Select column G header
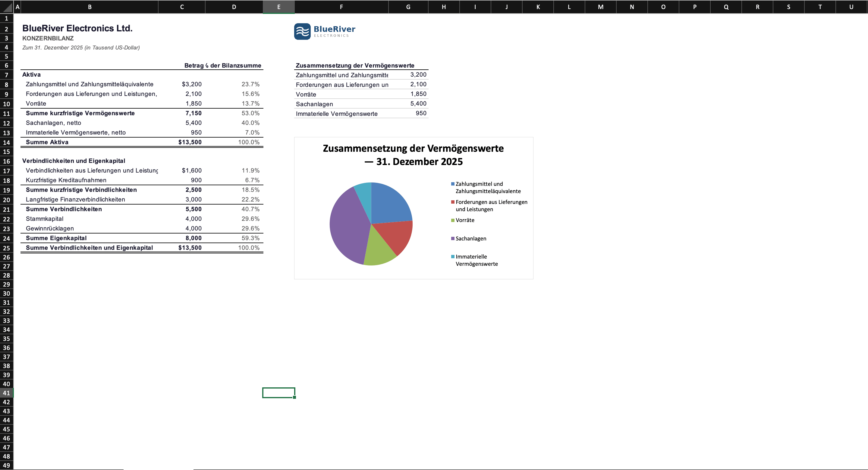The height and width of the screenshot is (470, 868). tap(408, 7)
